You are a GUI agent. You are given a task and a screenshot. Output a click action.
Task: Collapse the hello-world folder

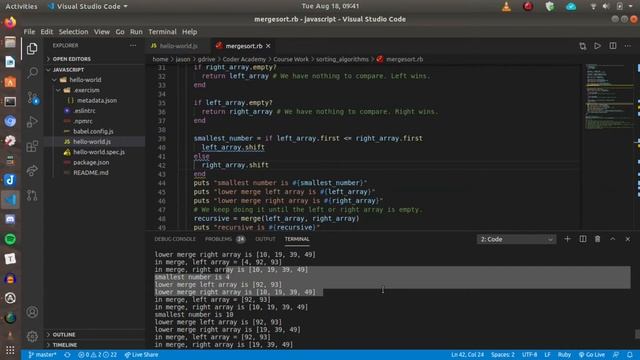point(85,80)
